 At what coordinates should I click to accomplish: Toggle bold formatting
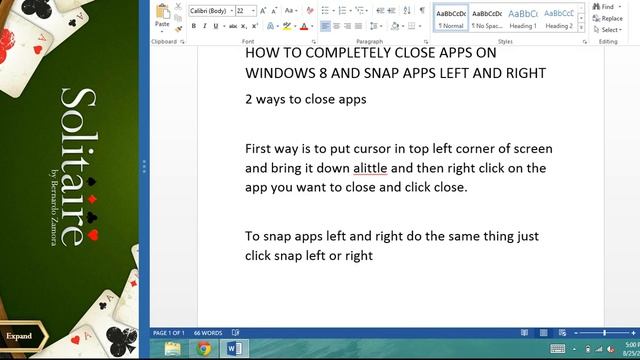(194, 26)
